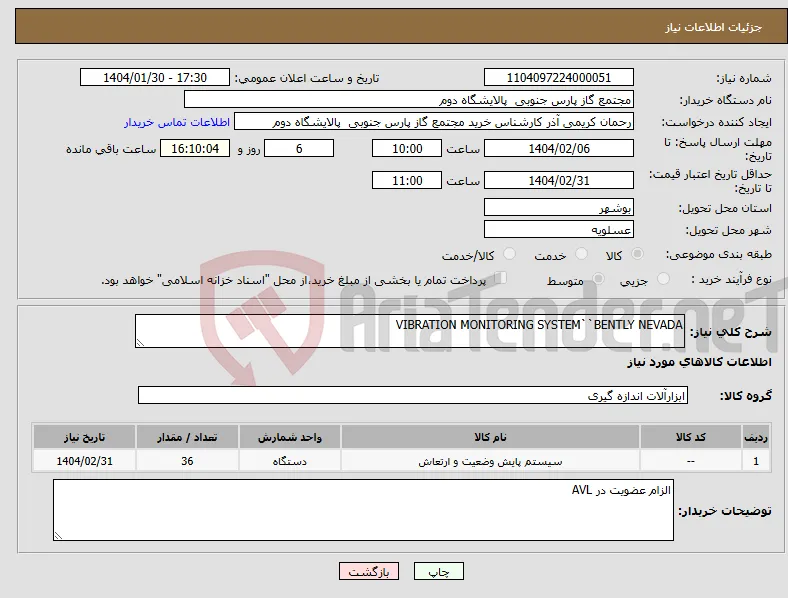Click the delivery city field عسلویه
The height and width of the screenshot is (598, 788).
click(x=558, y=229)
